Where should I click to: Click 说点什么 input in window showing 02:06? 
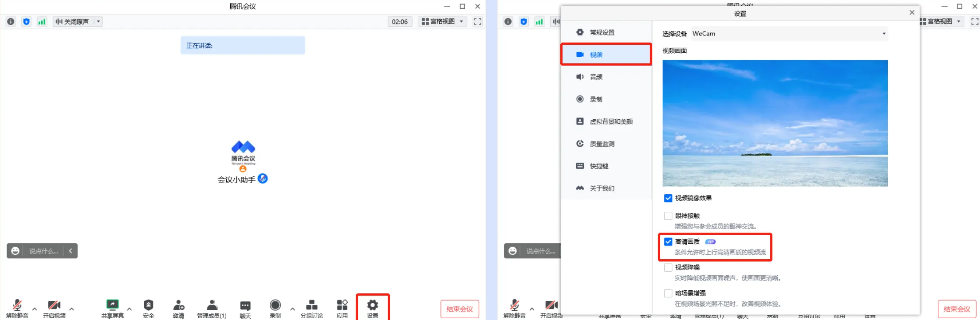[x=43, y=251]
